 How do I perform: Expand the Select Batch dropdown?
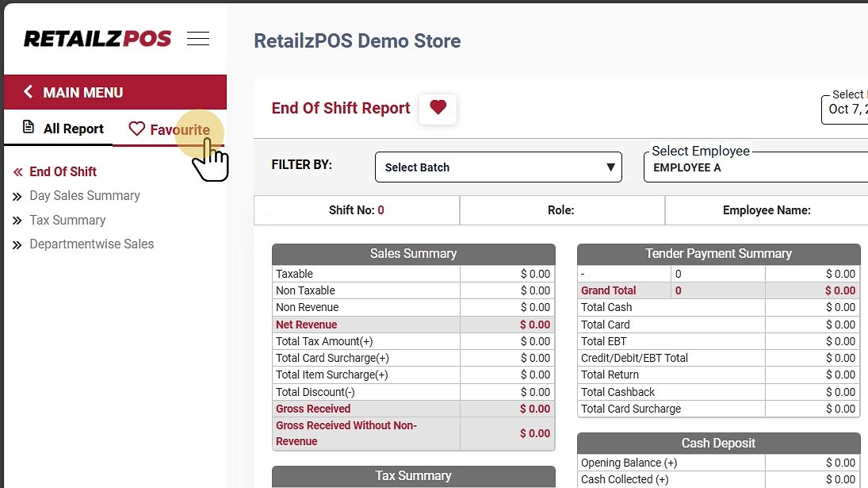pos(498,167)
